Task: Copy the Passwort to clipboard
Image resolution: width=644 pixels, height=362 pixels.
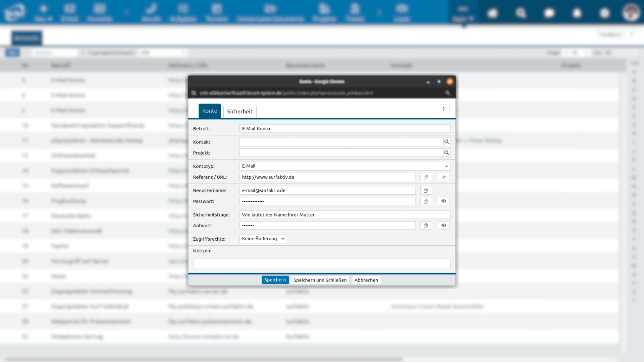Action: pyautogui.click(x=426, y=201)
